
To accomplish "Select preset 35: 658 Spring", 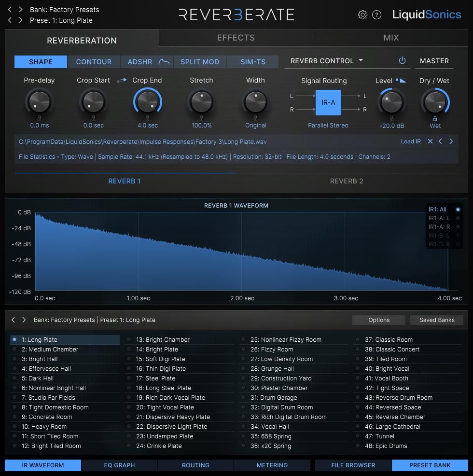I will [x=294, y=436].
